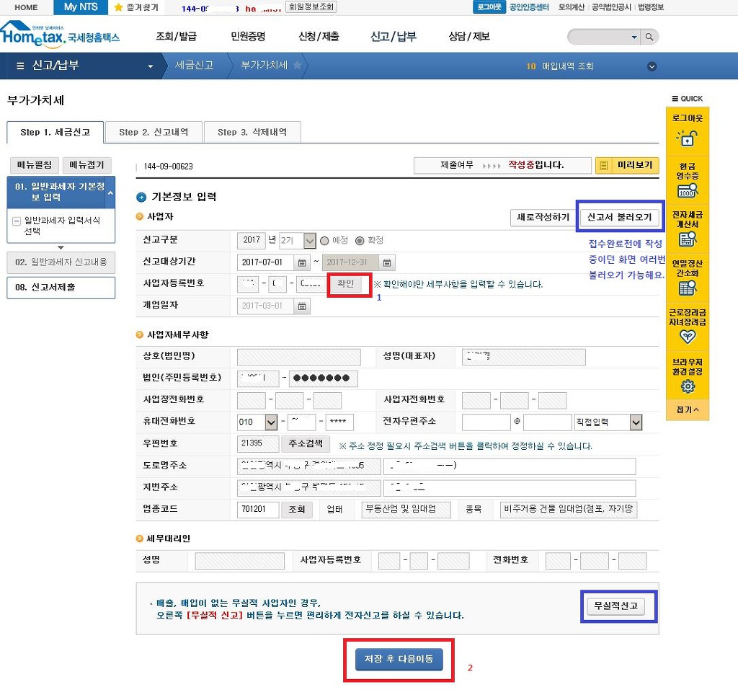
Task: Click 로그아웃 button in top bar
Action: [489, 7]
